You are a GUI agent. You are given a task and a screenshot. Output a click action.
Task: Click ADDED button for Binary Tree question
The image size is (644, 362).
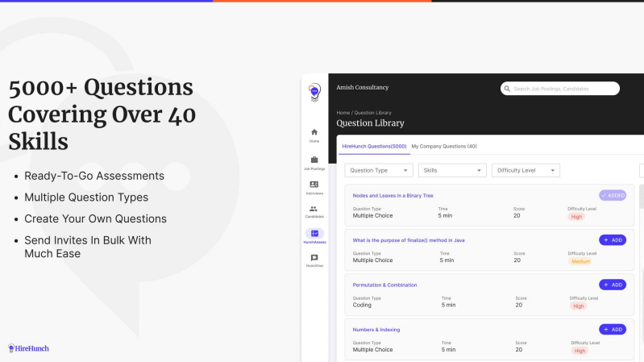click(x=613, y=195)
